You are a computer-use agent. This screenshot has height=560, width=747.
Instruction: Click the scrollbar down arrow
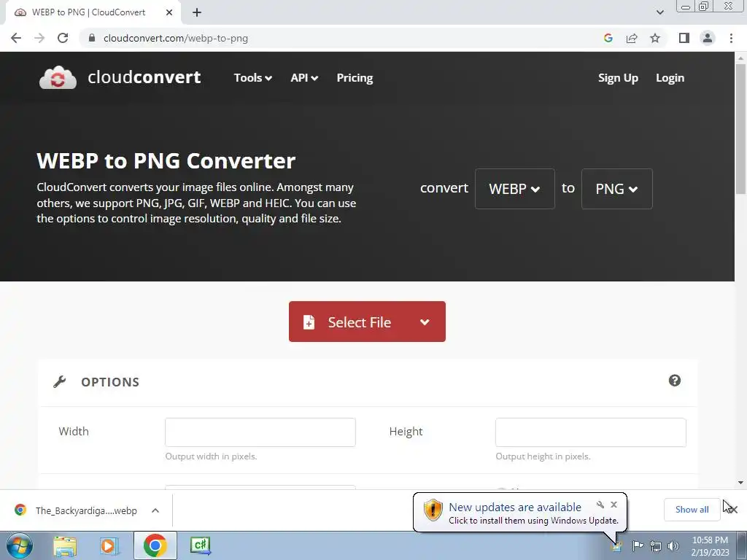click(740, 483)
